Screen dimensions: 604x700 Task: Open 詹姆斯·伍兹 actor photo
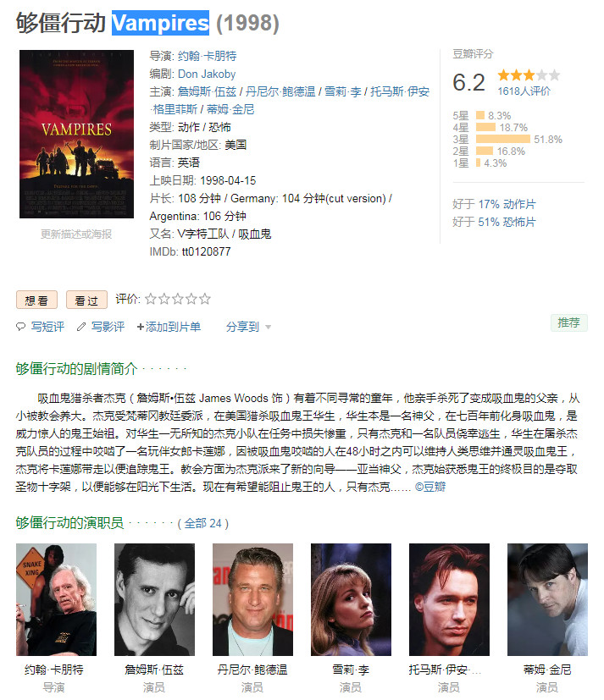(154, 599)
